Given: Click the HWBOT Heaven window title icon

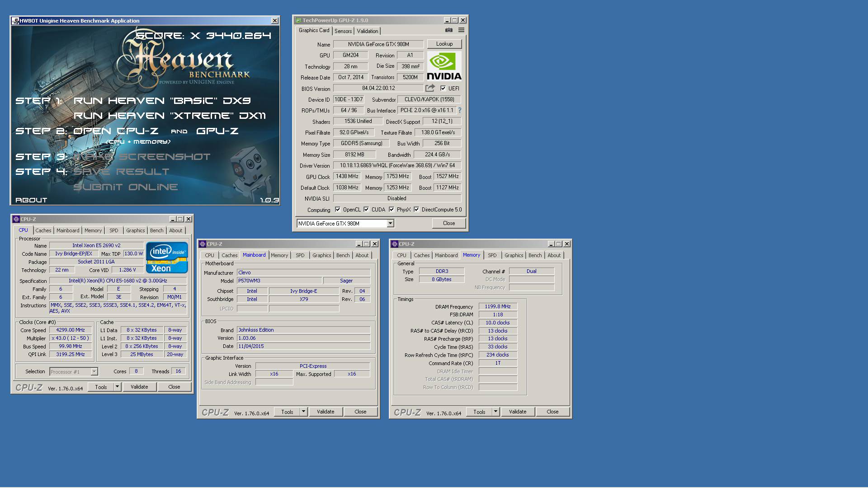Looking at the screenshot, I should tap(16, 21).
